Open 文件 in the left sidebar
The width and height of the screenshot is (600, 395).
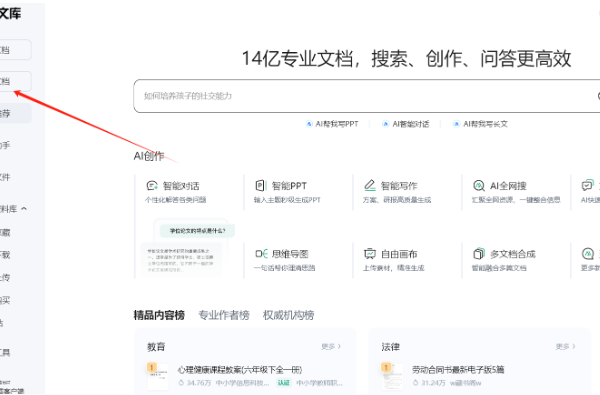click(5, 177)
